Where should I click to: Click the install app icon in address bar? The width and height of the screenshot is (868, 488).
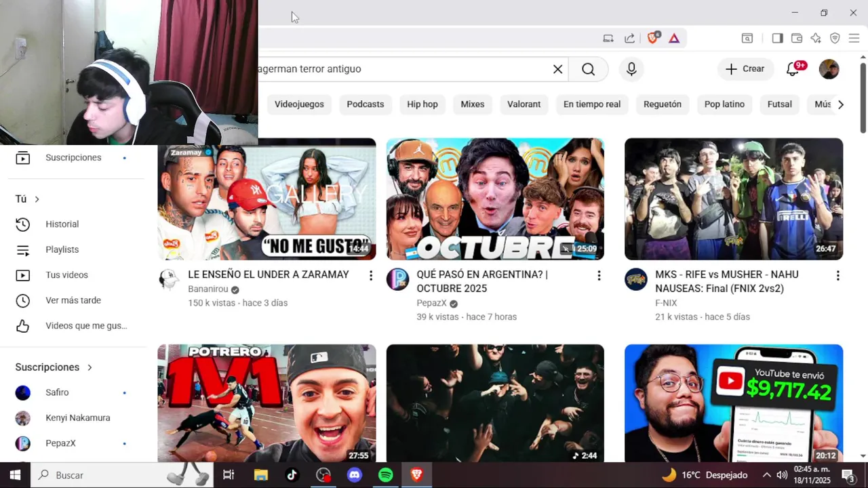click(x=608, y=39)
